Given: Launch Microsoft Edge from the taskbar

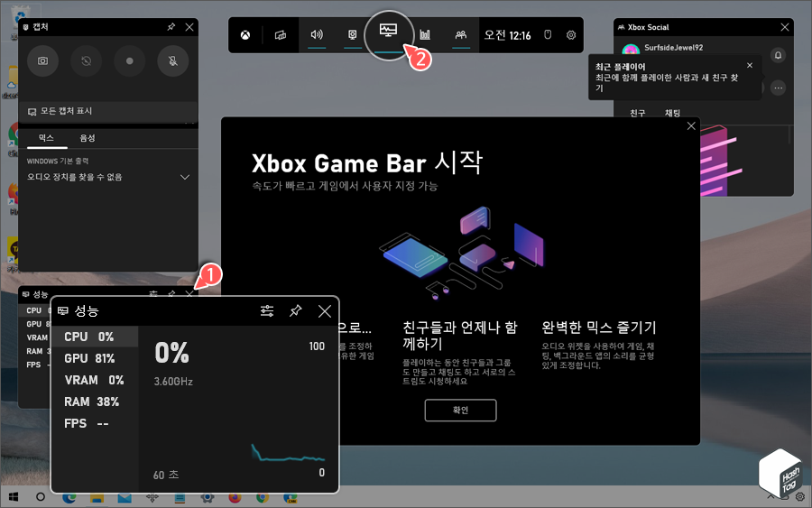Looking at the screenshot, I should click(x=69, y=498).
